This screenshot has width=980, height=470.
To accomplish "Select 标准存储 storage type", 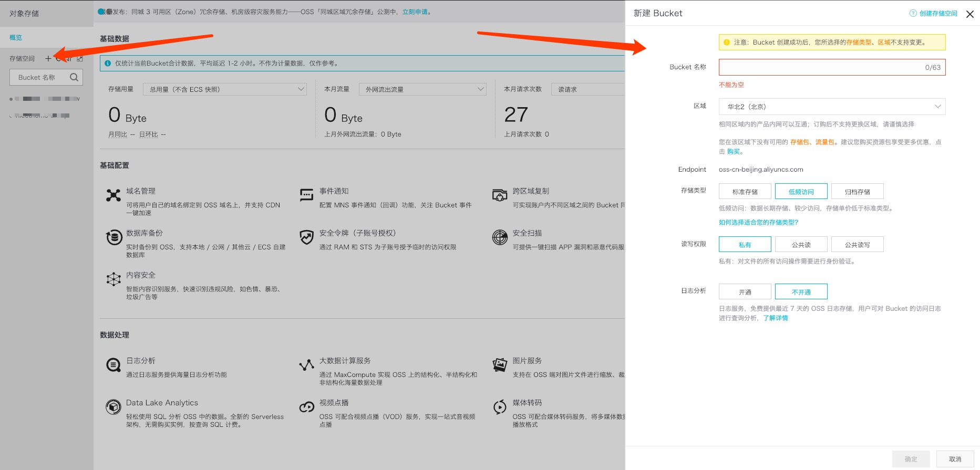I will pos(745,191).
